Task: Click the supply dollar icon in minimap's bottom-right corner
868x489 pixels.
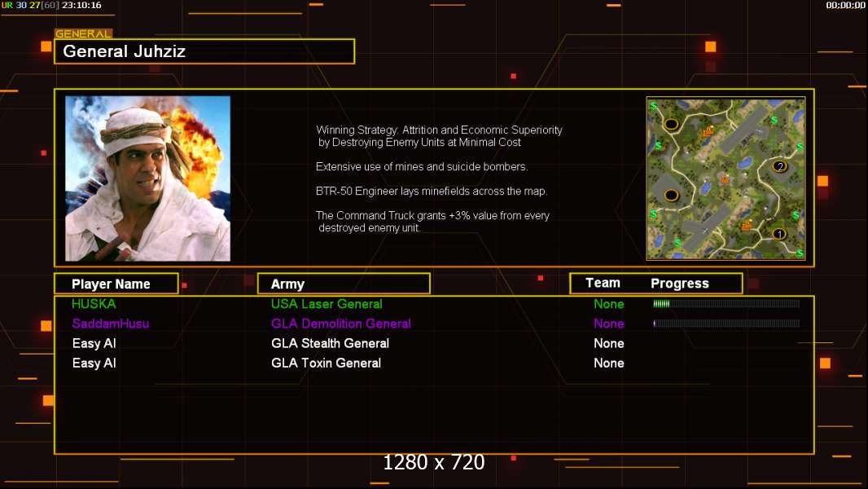Action: 800,253
